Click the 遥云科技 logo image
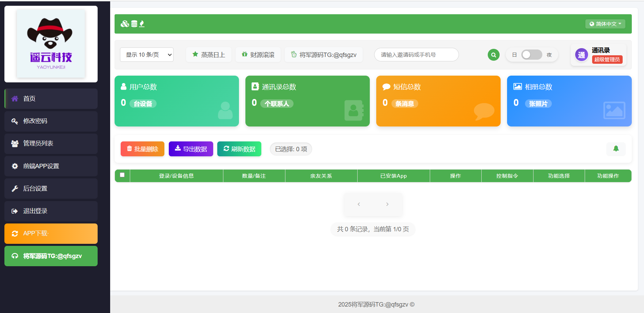 (x=51, y=44)
